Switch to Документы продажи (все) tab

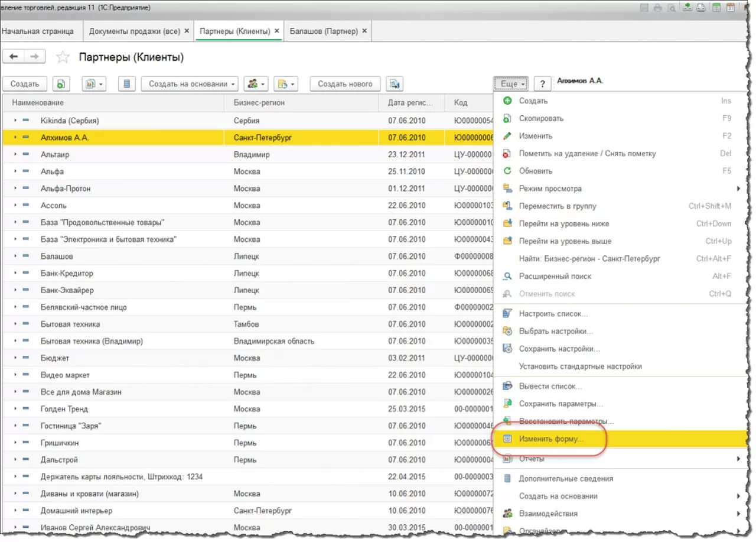pyautogui.click(x=135, y=31)
